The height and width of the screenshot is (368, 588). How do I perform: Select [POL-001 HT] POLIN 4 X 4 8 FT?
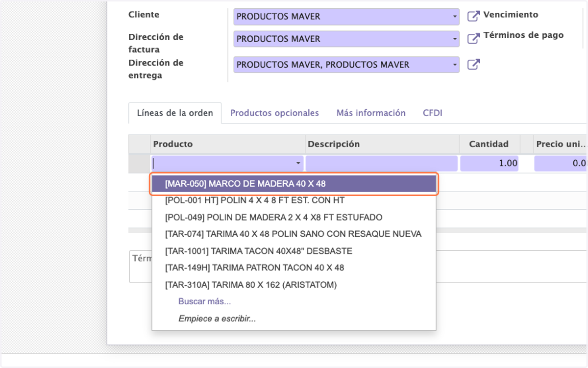point(294,200)
